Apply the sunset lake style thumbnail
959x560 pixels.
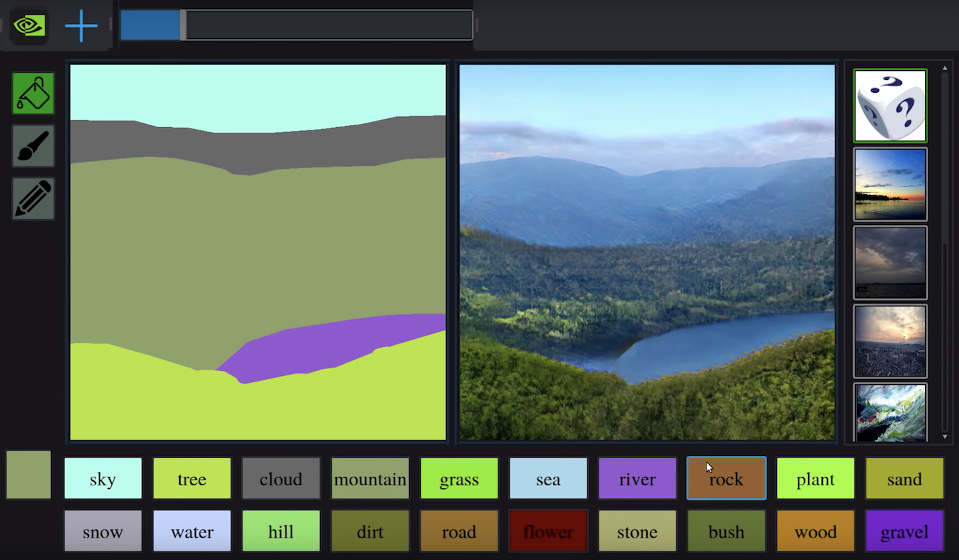(x=889, y=184)
